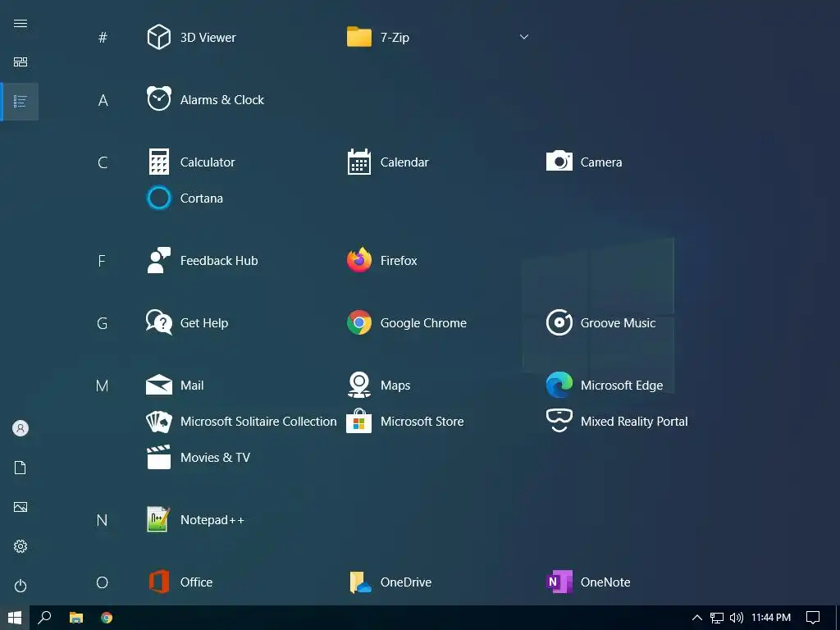
Task: Open Movies & TV icon
Action: click(x=158, y=457)
